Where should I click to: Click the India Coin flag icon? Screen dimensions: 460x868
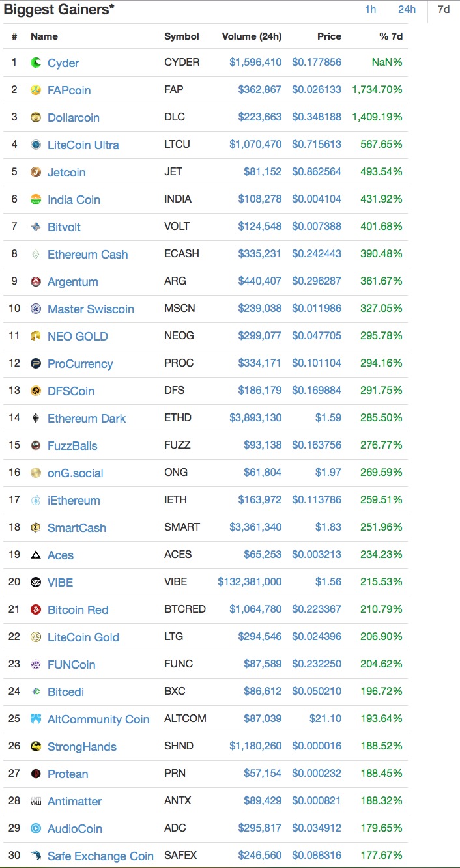pyautogui.click(x=36, y=200)
